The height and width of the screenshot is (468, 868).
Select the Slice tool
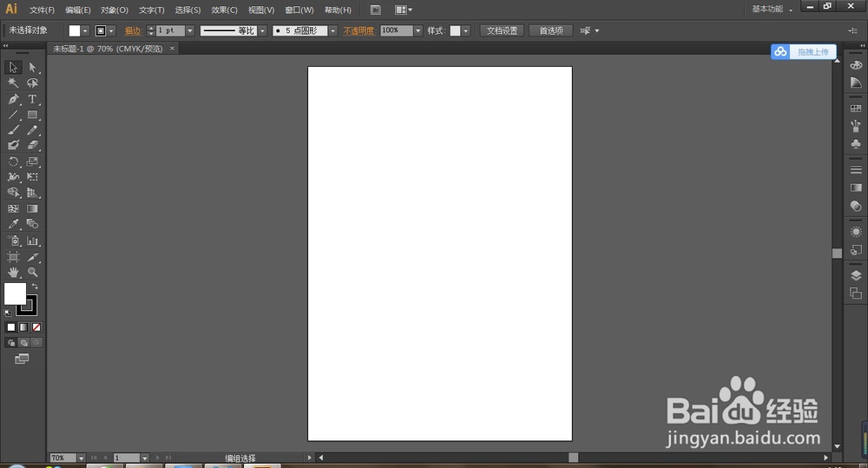pos(33,257)
